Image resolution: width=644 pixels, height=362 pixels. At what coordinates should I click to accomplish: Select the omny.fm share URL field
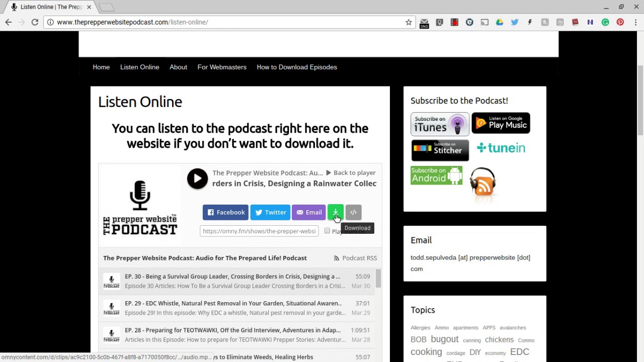pyautogui.click(x=259, y=231)
